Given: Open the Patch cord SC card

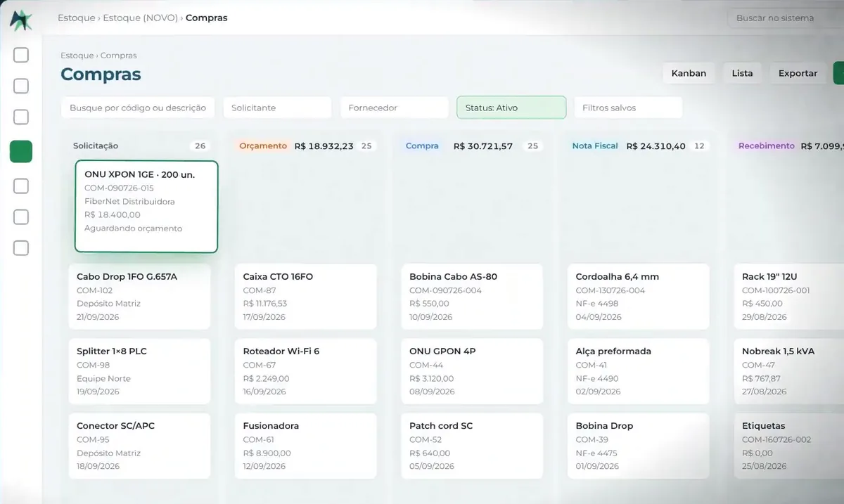Looking at the screenshot, I should (472, 446).
